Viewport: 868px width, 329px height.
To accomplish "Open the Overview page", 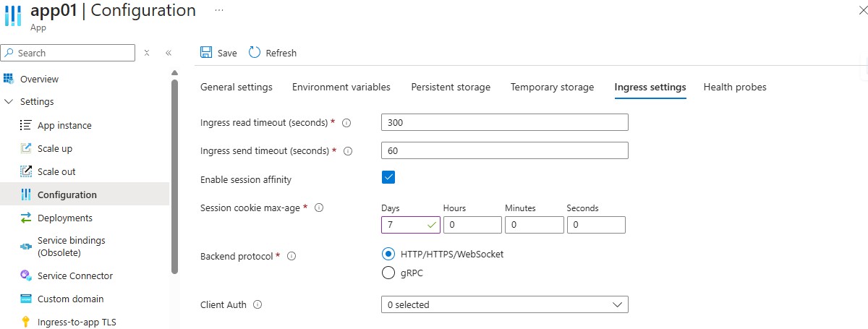I will (39, 79).
